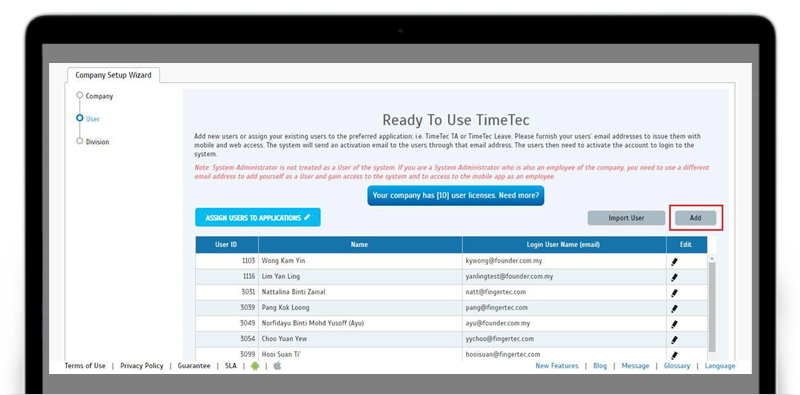Open the Blog link
The image size is (800, 395).
point(600,366)
